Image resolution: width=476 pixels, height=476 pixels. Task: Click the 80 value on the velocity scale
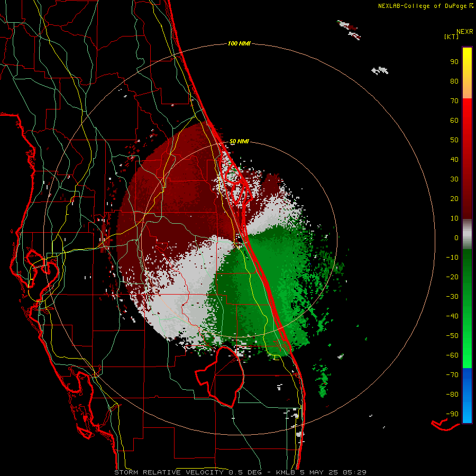[x=454, y=81]
